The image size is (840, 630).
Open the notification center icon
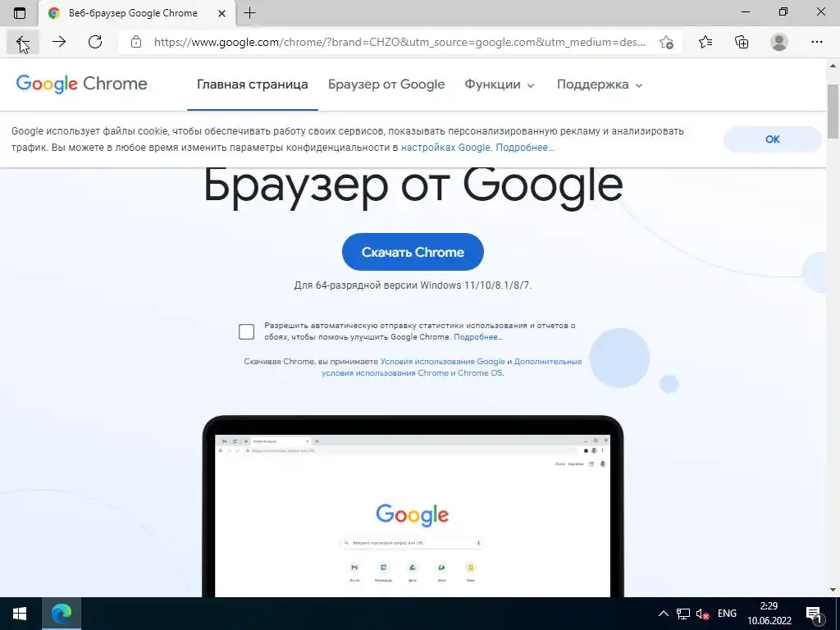pyautogui.click(x=815, y=614)
